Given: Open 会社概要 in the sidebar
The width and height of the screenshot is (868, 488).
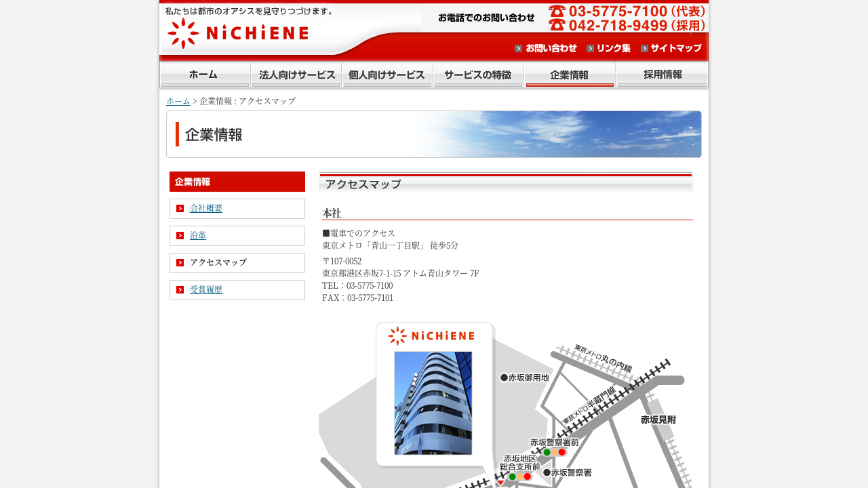Looking at the screenshot, I should (206, 209).
